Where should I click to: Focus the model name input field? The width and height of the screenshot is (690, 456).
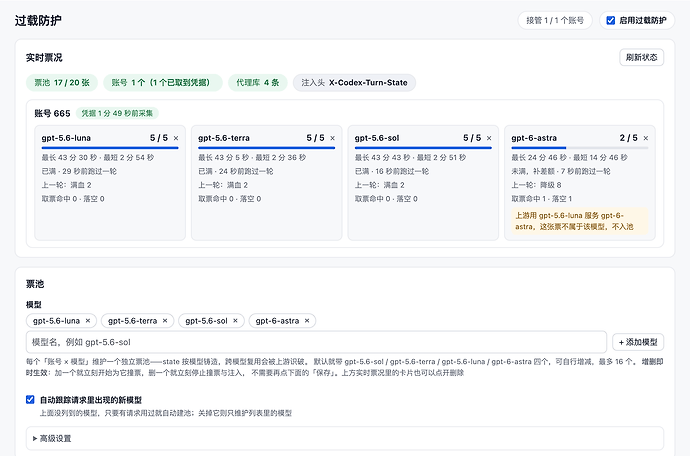(316, 342)
